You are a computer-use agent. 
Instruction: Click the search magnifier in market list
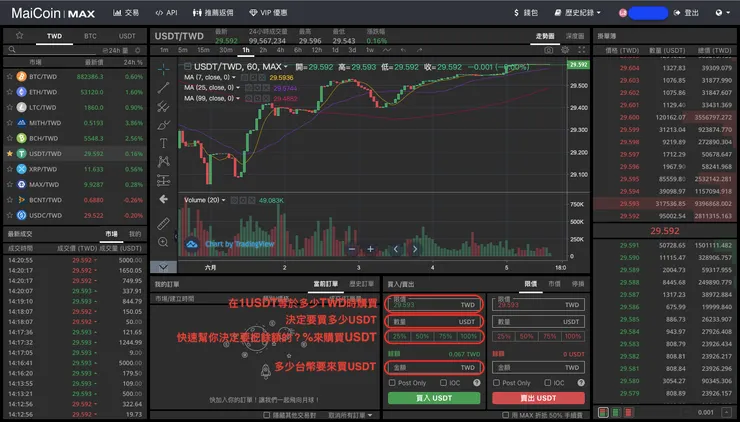(12, 50)
